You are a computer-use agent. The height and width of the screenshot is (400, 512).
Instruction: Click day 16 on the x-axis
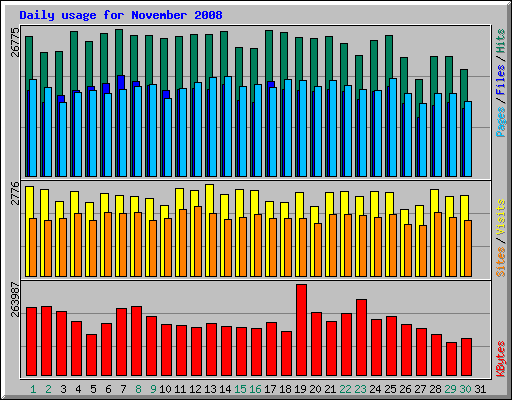pyautogui.click(x=255, y=389)
